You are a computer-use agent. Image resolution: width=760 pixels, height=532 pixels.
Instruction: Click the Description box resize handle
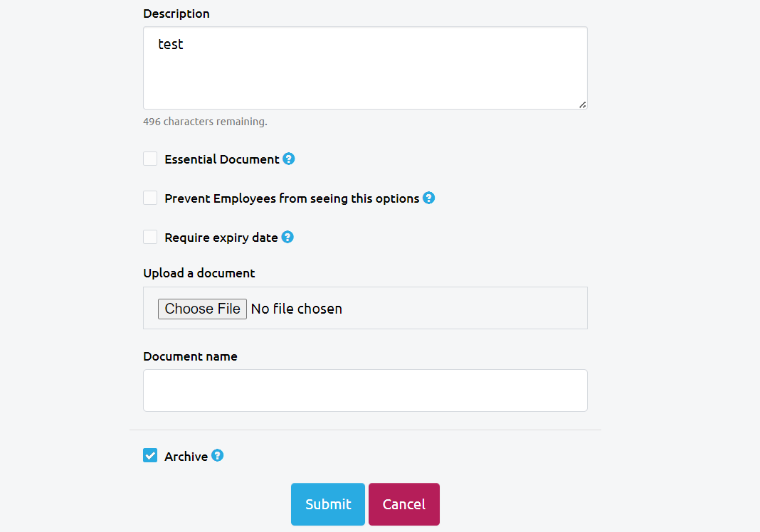coord(582,104)
